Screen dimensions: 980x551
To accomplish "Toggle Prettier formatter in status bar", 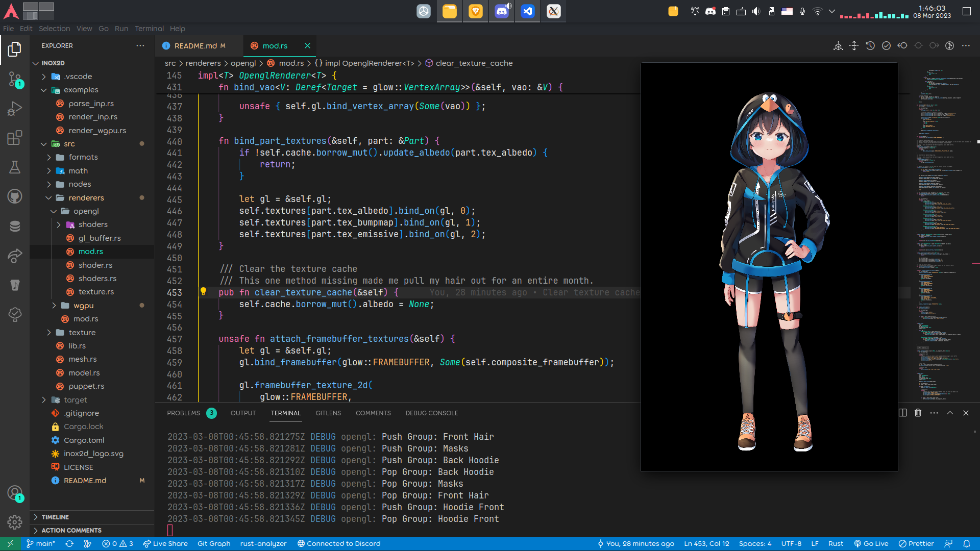I will 916,543.
